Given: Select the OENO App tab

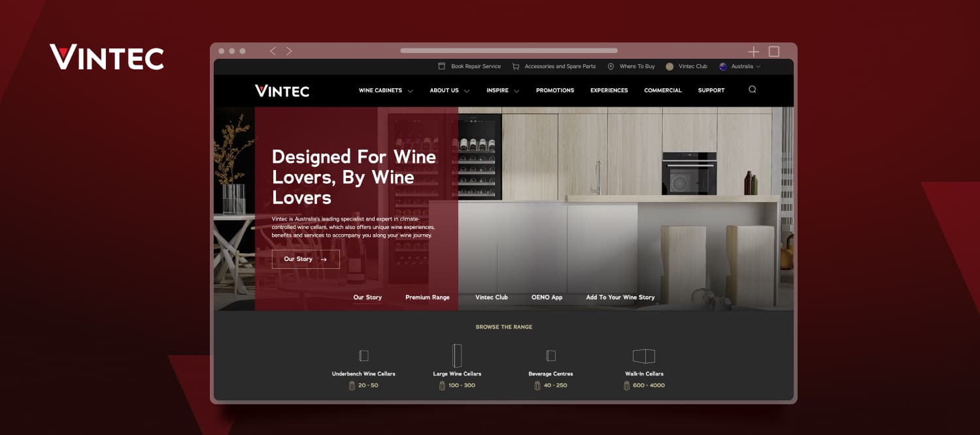Looking at the screenshot, I should tap(547, 297).
